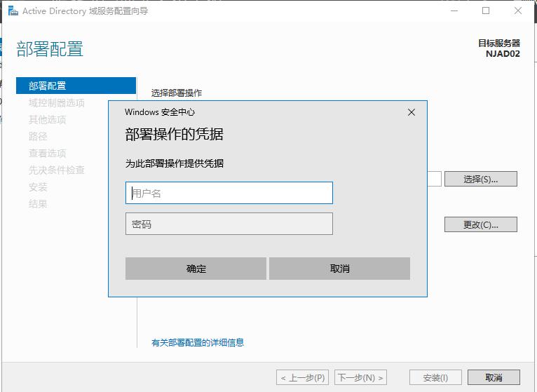This screenshot has height=392, width=537.
Task: Click into the 密码 password field
Action: pyautogui.click(x=229, y=224)
